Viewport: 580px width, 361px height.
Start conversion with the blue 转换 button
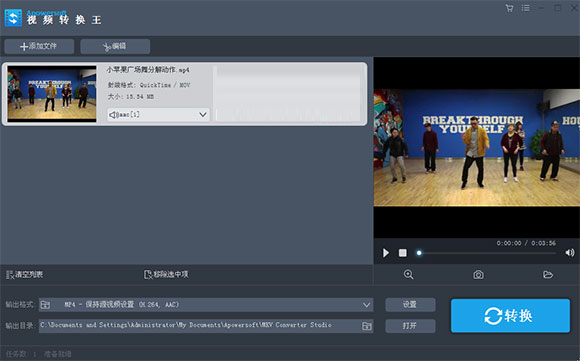(510, 316)
